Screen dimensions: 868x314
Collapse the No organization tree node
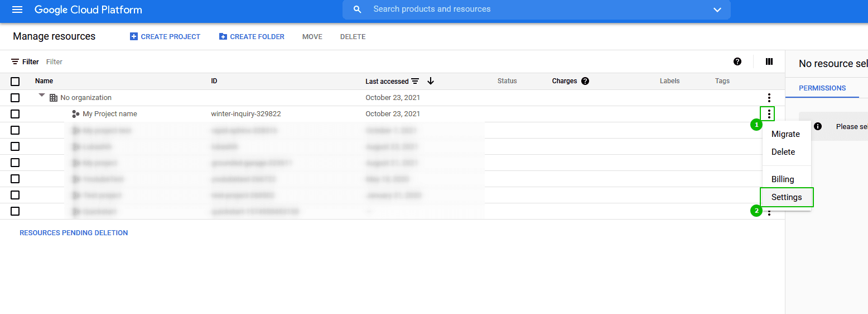(x=42, y=96)
